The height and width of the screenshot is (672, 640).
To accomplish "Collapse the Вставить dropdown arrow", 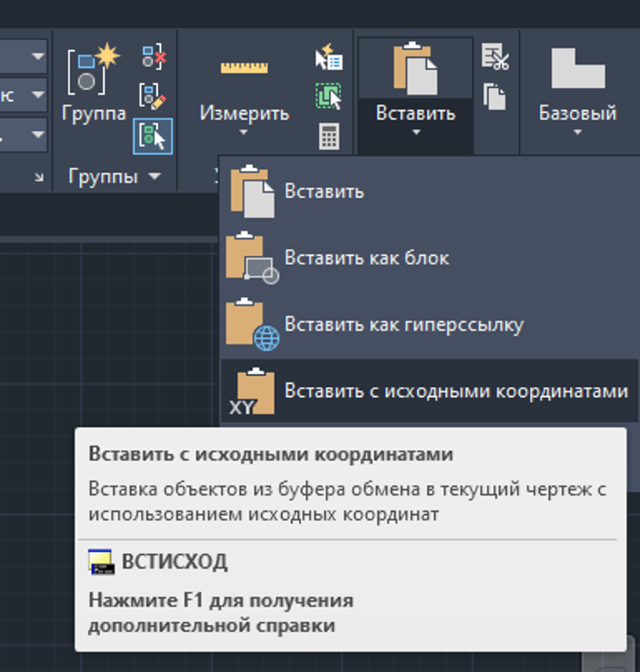I will pyautogui.click(x=416, y=134).
